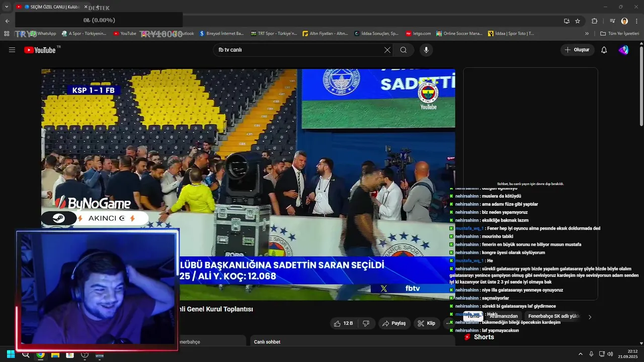This screenshot has width=644, height=362.
Task: Run the search with the magnifier button
Action: (404, 50)
